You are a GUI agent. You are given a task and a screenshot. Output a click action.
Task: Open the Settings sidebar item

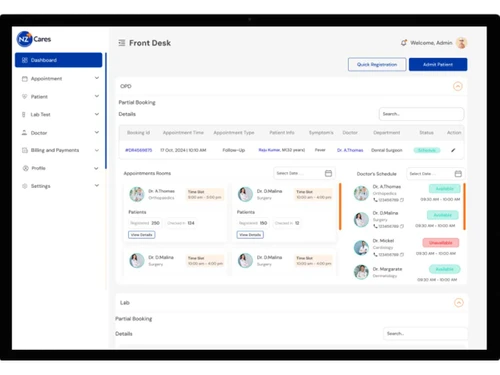tap(59, 186)
